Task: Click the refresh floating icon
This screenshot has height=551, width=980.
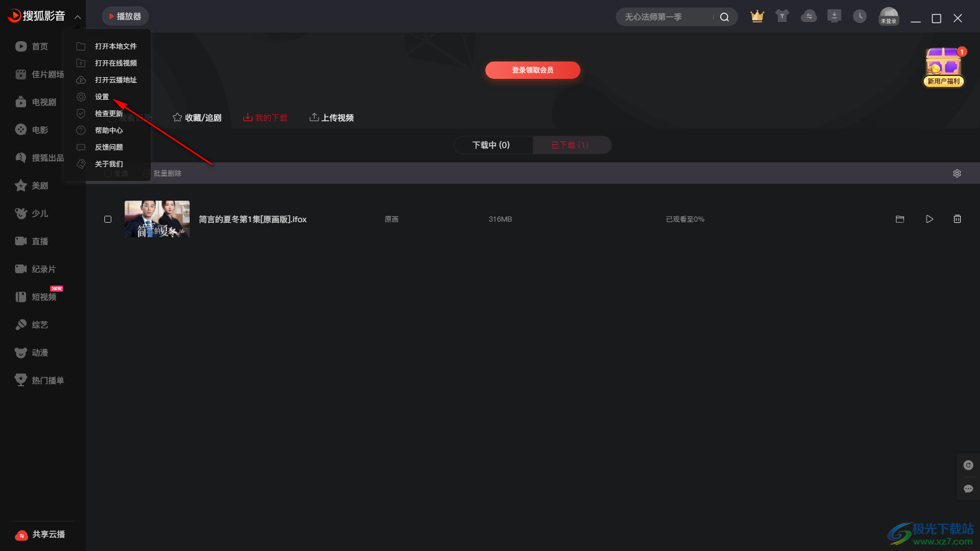Action: click(x=968, y=465)
